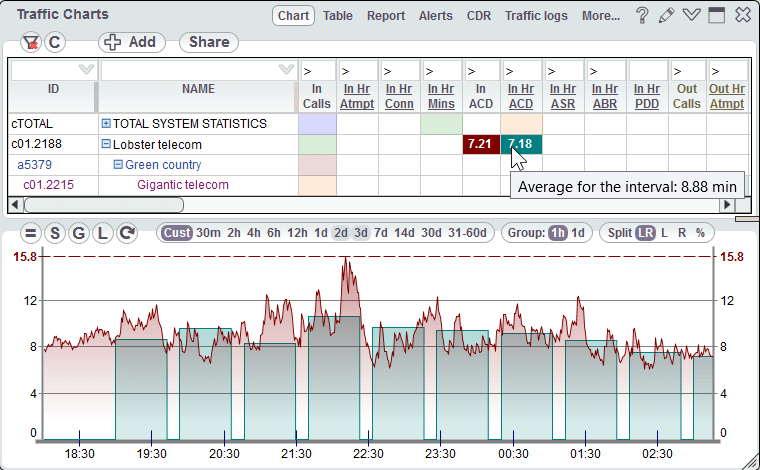
Task: Collapse the Lobster telecom tree node
Action: 106,145
